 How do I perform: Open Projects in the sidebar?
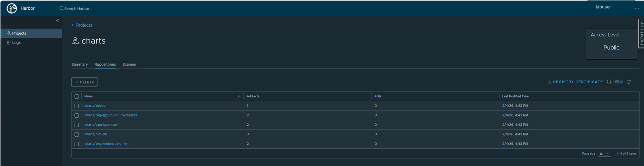[x=31, y=33]
